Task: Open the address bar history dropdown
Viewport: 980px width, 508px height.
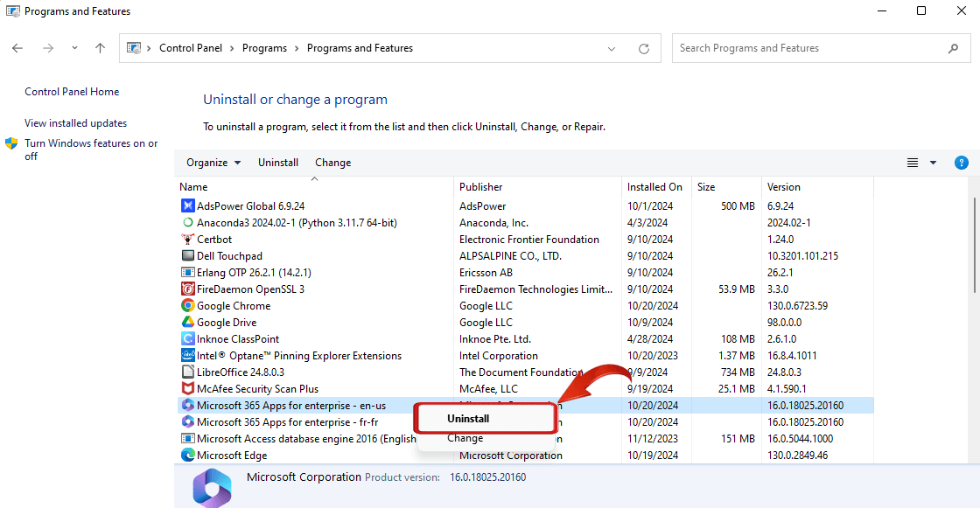Action: click(x=612, y=49)
